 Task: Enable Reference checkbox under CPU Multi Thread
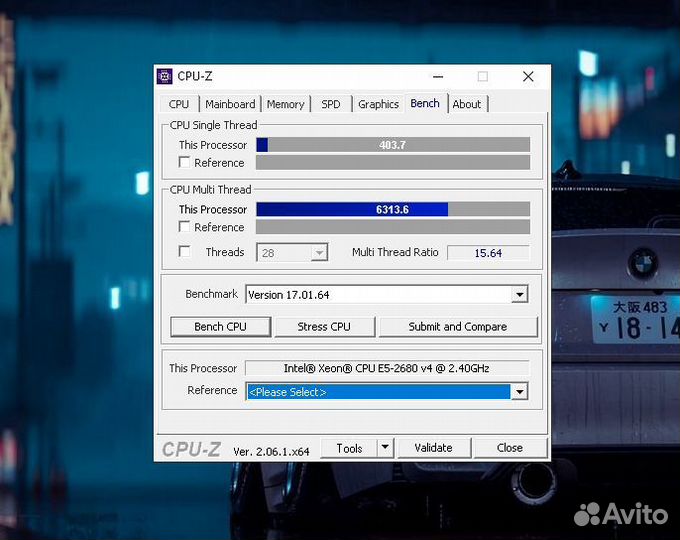(184, 226)
